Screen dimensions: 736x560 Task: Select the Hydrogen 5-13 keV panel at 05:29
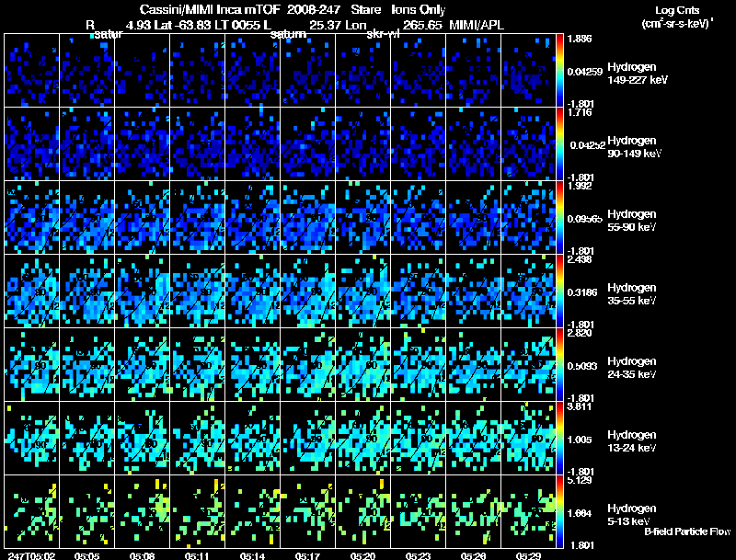pyautogui.click(x=528, y=511)
